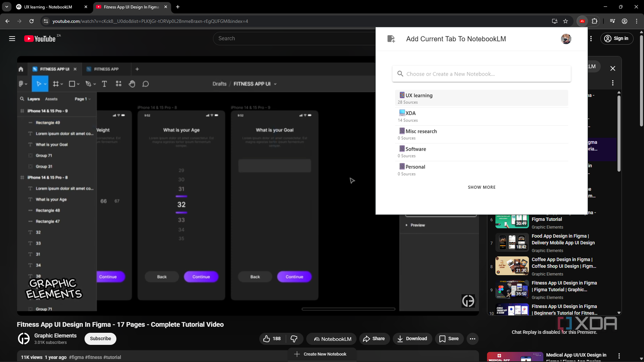644x362 pixels.
Task: Click the playlist panel scrollbar
Action: click(619, 133)
